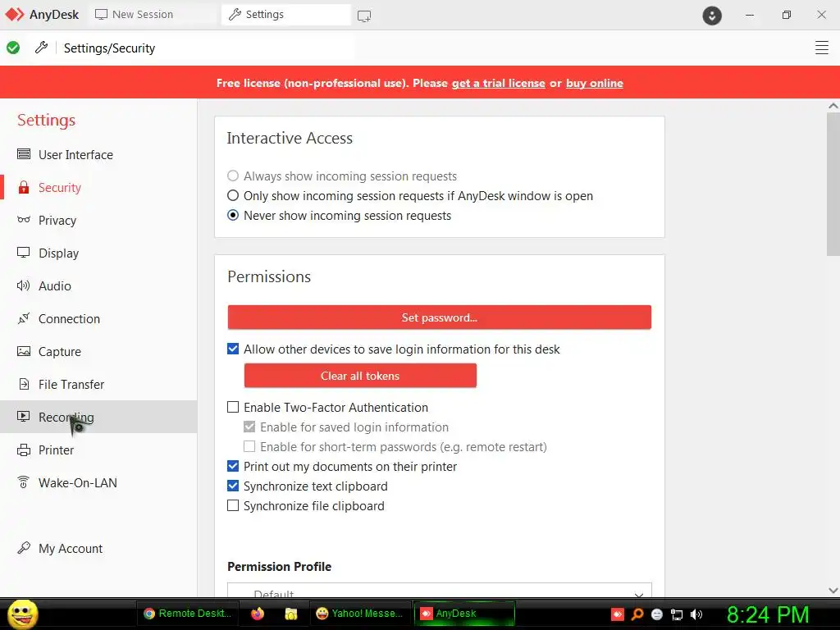
Task: Uncheck Allow other devices to save login
Action: (x=233, y=349)
